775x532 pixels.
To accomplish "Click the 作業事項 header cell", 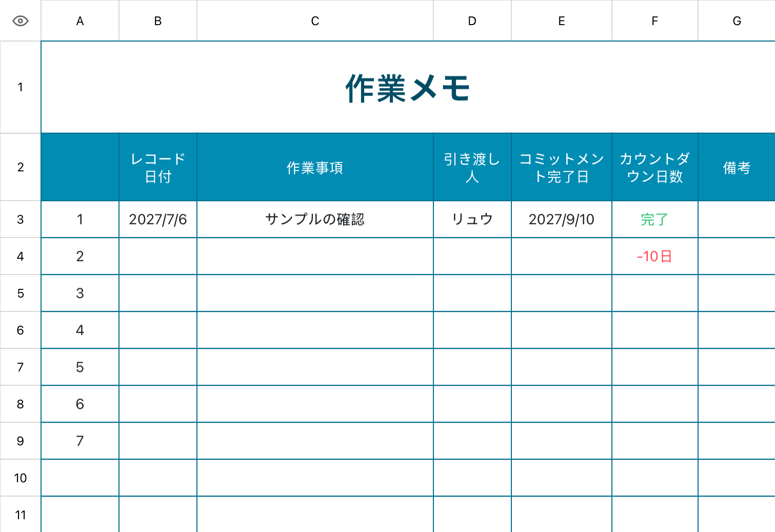I will coord(315,167).
